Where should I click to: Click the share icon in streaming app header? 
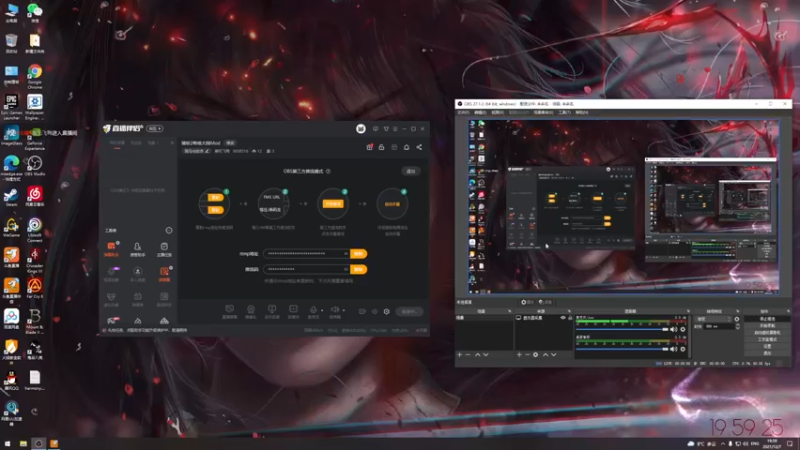(419, 147)
